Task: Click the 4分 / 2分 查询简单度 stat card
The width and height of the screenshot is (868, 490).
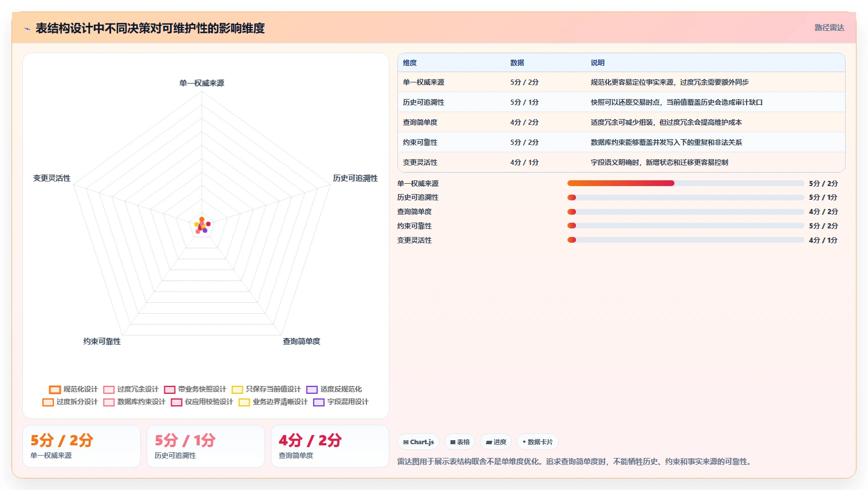Action: coord(330,446)
